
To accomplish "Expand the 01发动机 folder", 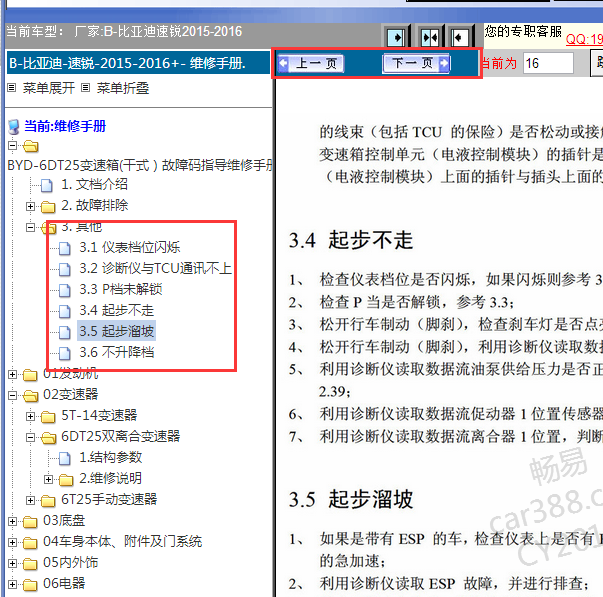I will (12, 374).
